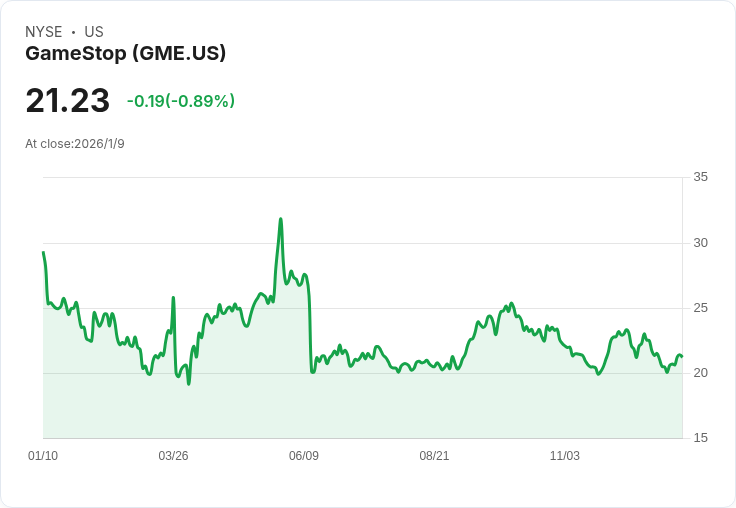The height and width of the screenshot is (508, 736).
Task: Click the 06/09 date axis label
Action: pos(304,455)
